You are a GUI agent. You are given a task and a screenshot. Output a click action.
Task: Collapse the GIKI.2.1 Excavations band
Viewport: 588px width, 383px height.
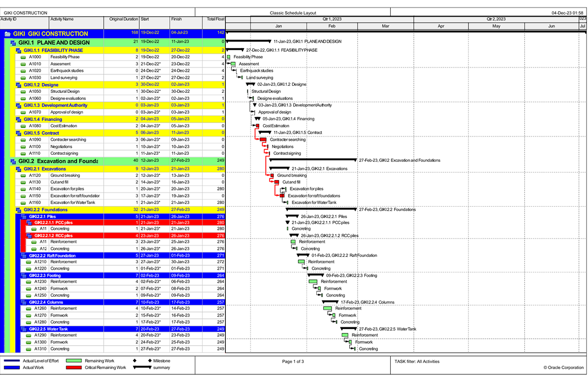(x=18, y=169)
